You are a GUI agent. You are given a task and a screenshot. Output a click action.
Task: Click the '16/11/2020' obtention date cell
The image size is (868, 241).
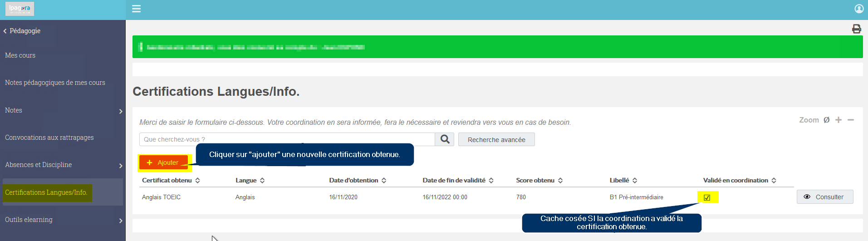click(x=343, y=197)
